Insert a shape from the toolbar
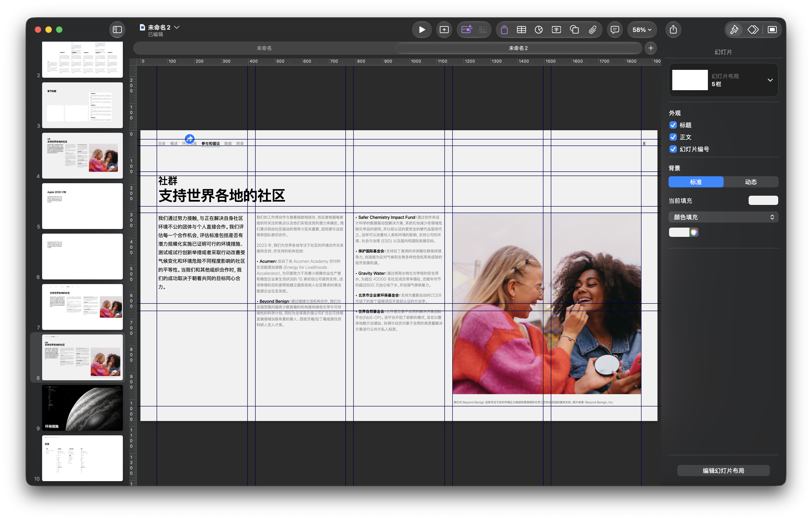 (574, 30)
